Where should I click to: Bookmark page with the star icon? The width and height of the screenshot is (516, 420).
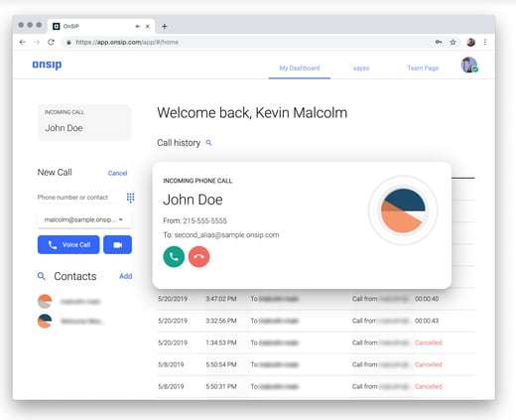point(452,42)
